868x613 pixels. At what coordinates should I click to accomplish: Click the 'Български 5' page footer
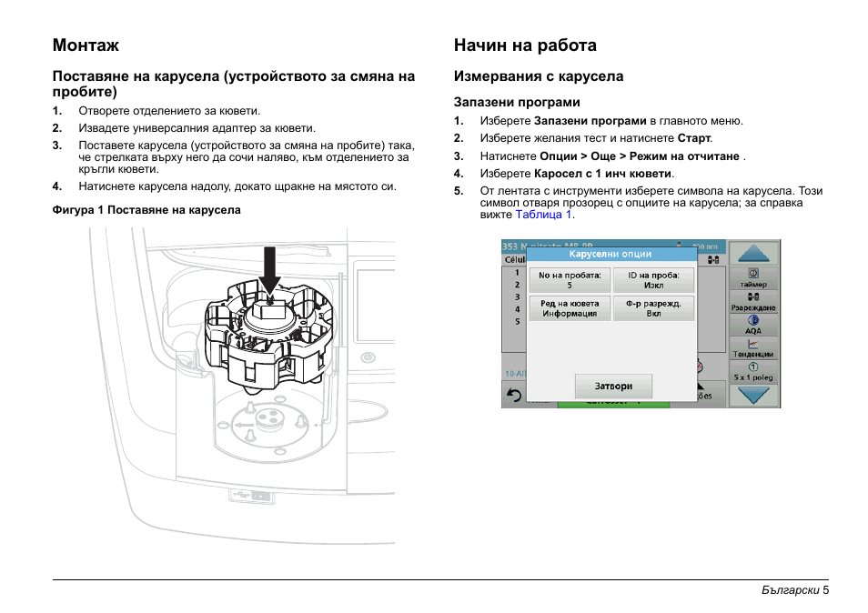click(x=795, y=590)
